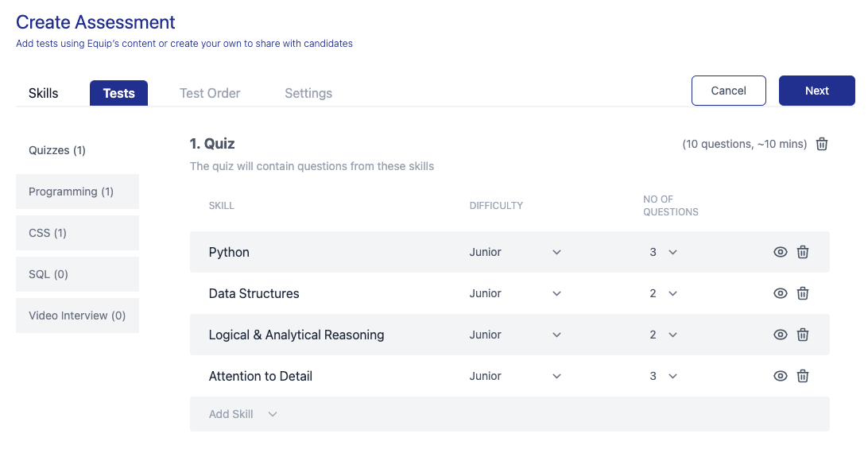Select Programming (1) in the sidebar
This screenshot has width=868, height=449.
coord(77,192)
